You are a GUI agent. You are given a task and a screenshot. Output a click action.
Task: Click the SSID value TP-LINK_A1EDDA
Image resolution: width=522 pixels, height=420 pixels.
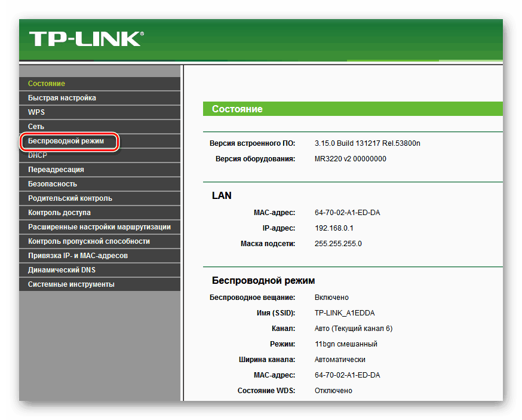click(345, 313)
